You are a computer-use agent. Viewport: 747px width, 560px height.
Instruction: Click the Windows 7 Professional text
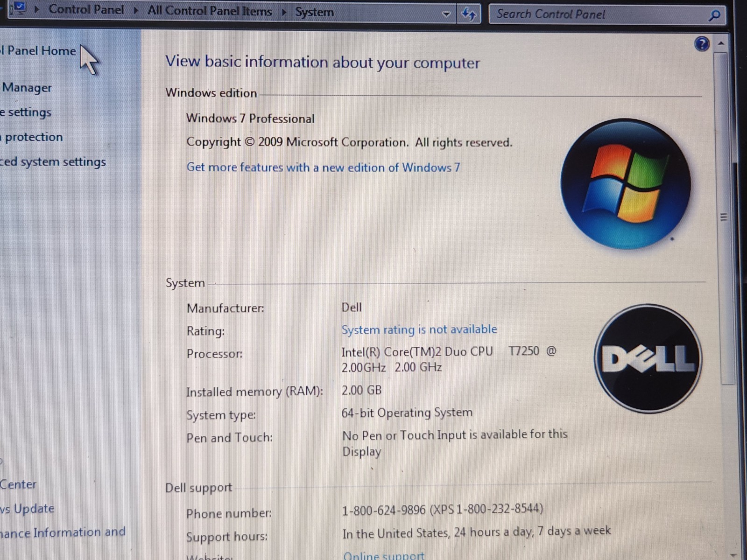(x=250, y=119)
